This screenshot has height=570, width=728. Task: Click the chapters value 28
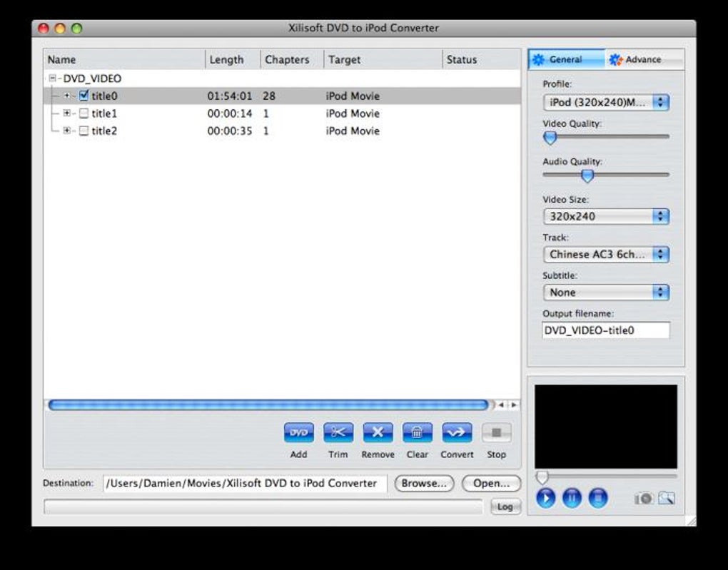[269, 96]
